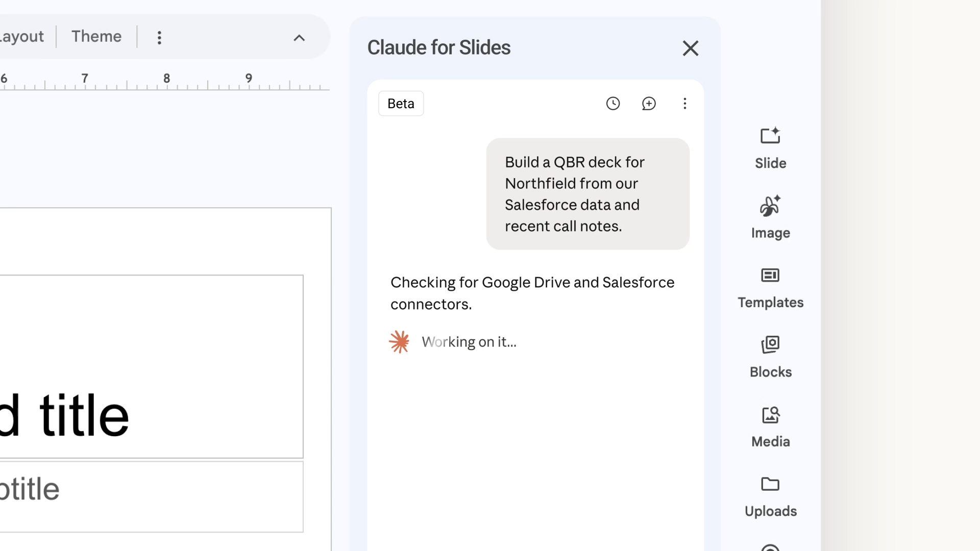Click the 'Working on it...' status text
This screenshot has height=551, width=980.
[x=469, y=342]
